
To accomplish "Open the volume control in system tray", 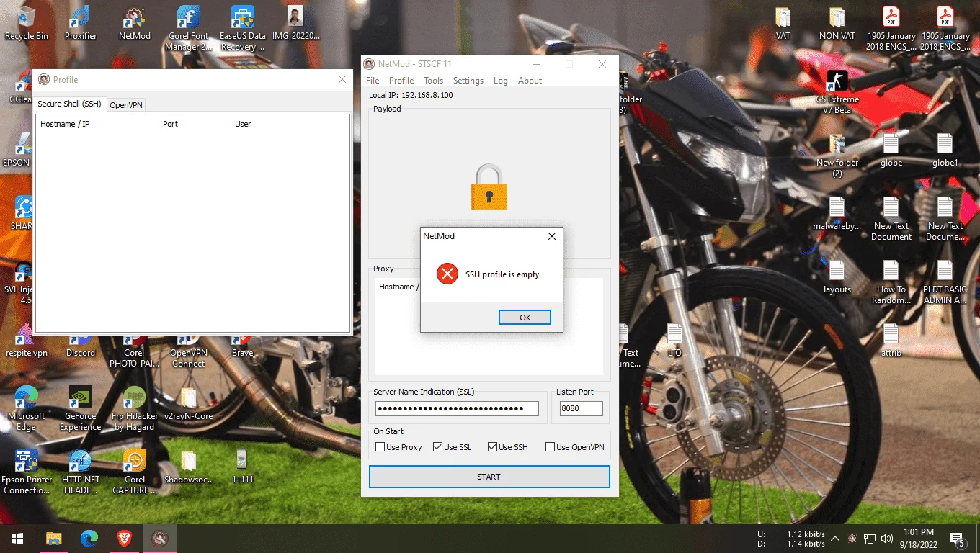I will click(x=887, y=538).
